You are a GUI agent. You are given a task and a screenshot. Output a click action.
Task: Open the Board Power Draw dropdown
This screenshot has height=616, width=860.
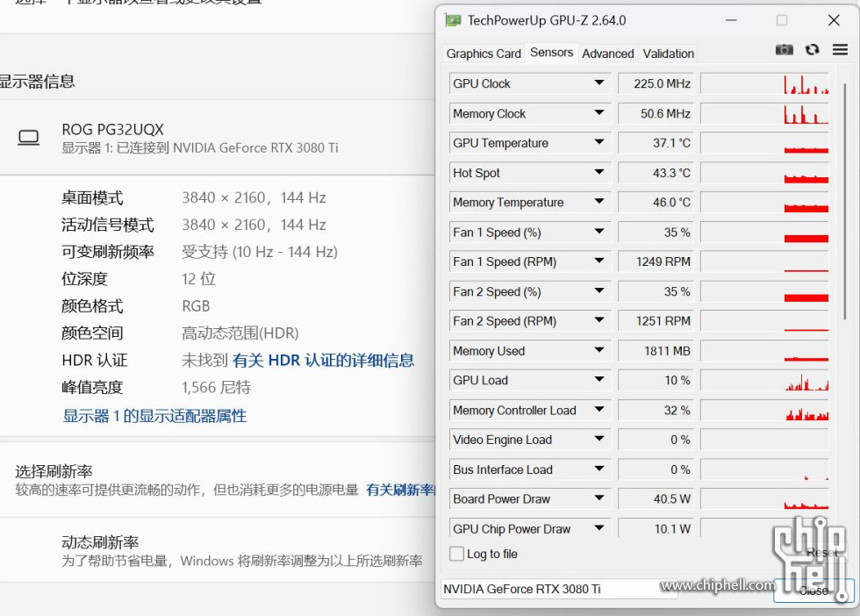pyautogui.click(x=598, y=498)
